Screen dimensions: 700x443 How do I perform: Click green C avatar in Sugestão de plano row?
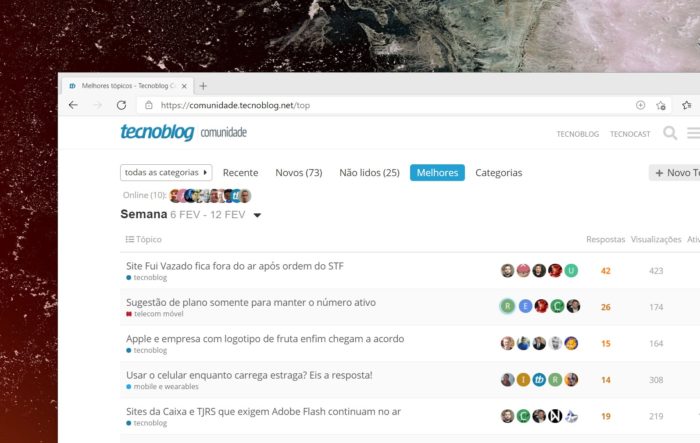pos(557,306)
